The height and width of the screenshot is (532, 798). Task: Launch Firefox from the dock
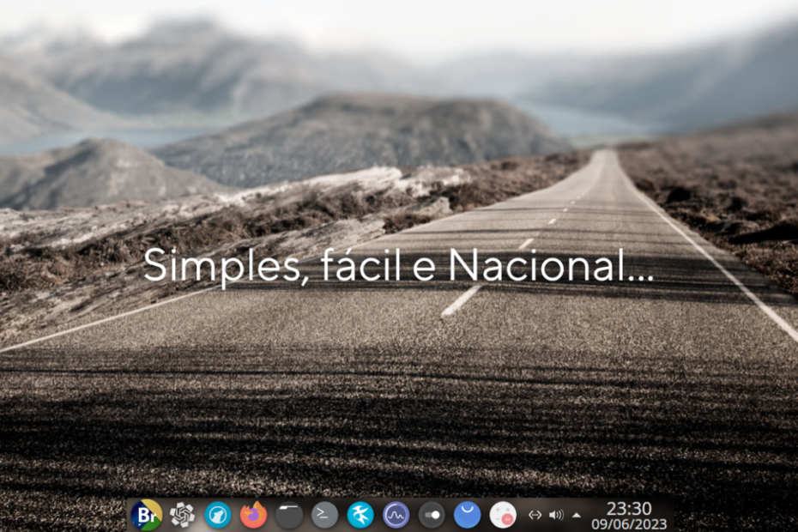pyautogui.click(x=253, y=515)
